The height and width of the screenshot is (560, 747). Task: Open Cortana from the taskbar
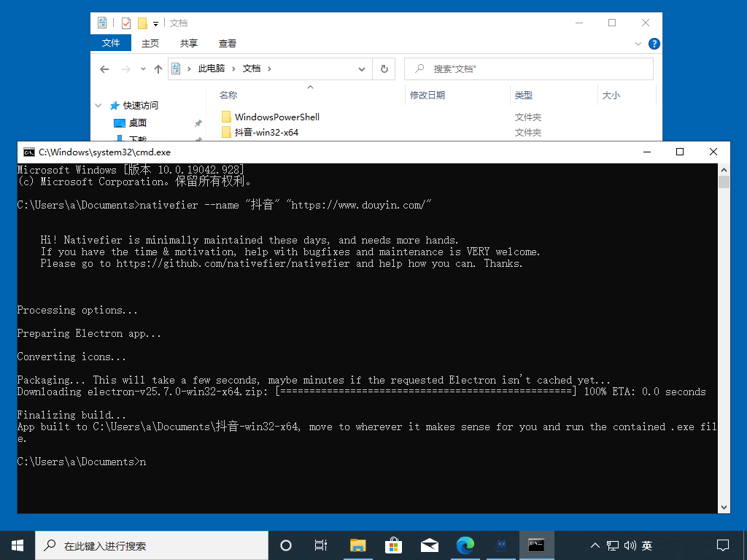pyautogui.click(x=285, y=545)
